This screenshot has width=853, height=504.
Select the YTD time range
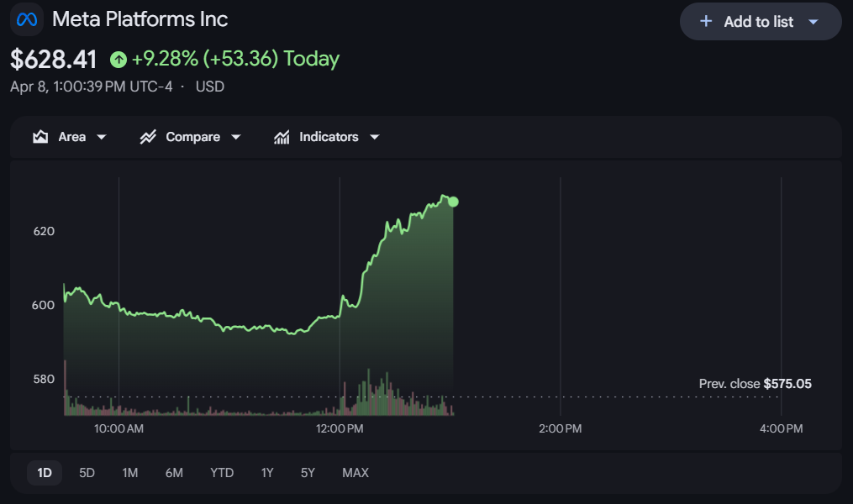click(222, 473)
